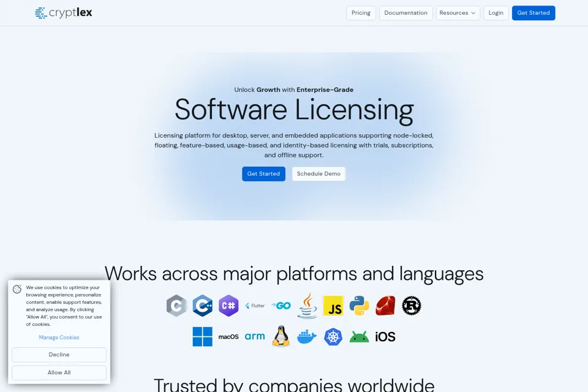Click the Windows logo
This screenshot has height=392, width=588.
(x=203, y=336)
